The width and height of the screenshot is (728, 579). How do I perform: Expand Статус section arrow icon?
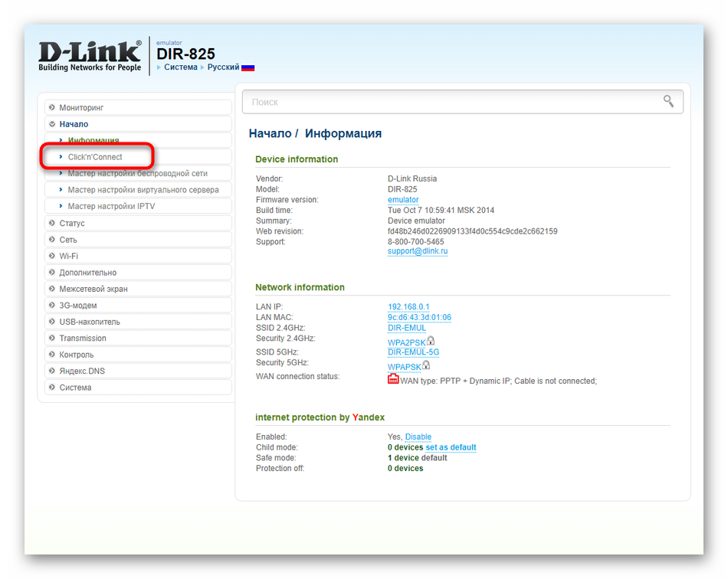[x=52, y=223]
